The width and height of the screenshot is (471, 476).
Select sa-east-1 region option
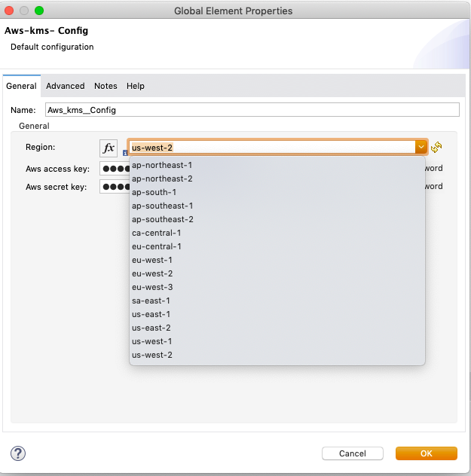[277, 301]
